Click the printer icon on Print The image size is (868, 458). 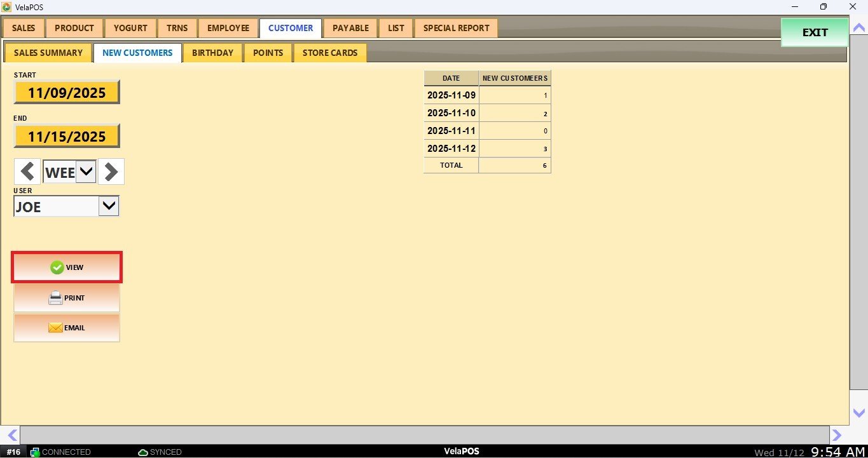(56, 298)
